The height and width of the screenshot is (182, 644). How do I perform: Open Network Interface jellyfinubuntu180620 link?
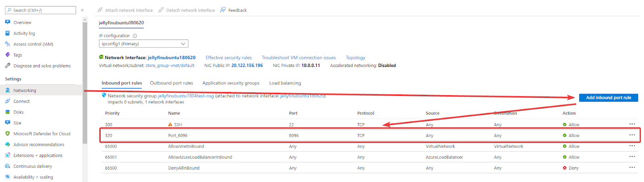[x=171, y=58]
